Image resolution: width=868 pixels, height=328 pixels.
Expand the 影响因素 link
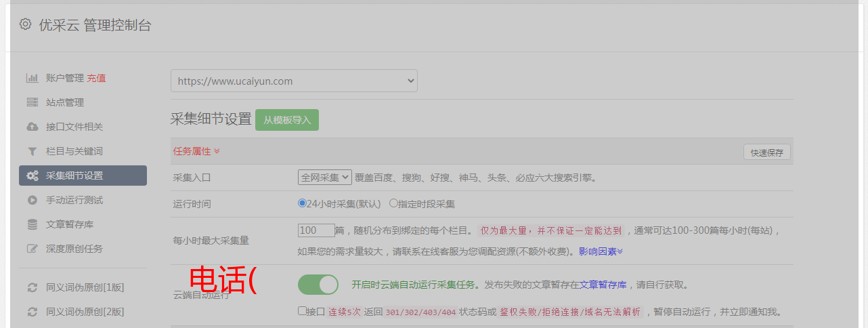click(601, 251)
